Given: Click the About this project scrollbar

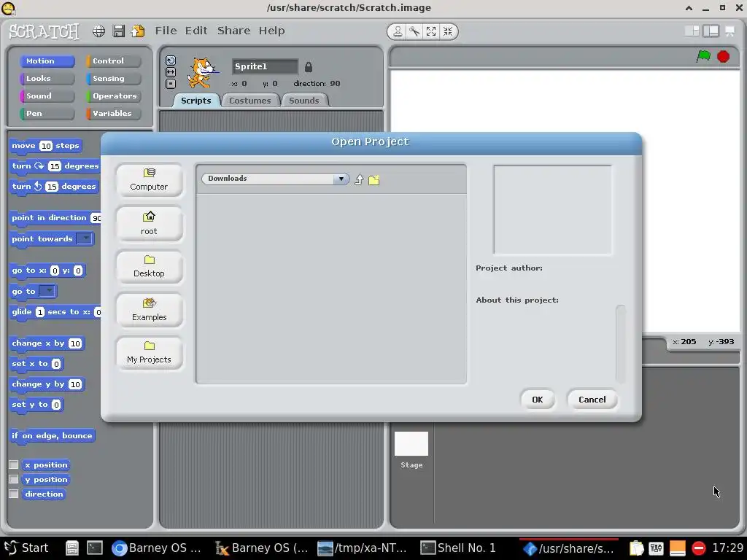Looking at the screenshot, I should [x=620, y=343].
